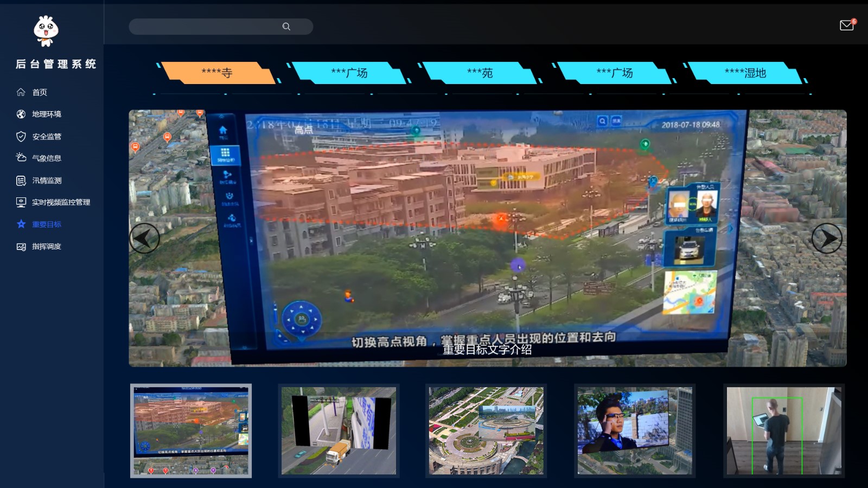Image resolution: width=868 pixels, height=488 pixels.
Task: Select 重要目标 star icon
Action: pyautogui.click(x=21, y=224)
